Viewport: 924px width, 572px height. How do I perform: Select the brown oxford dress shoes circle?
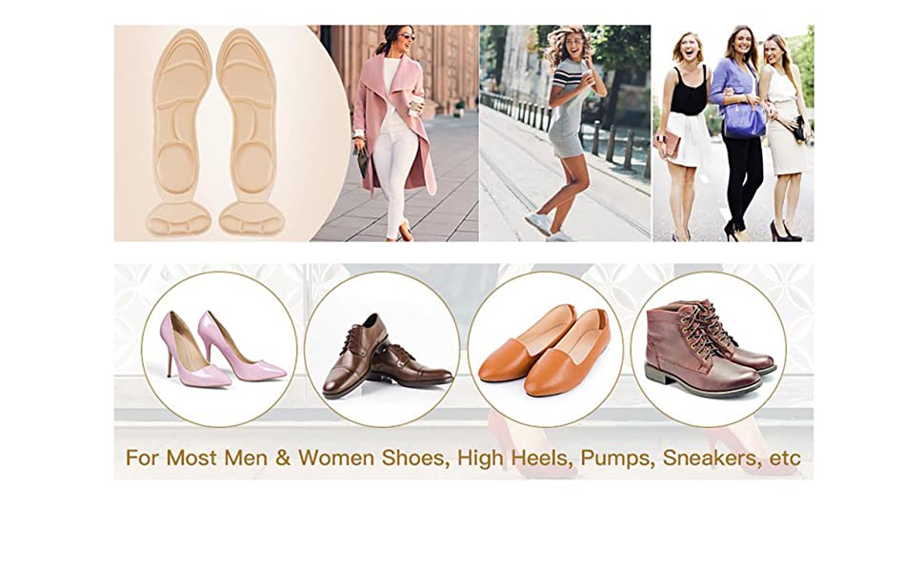coord(382,349)
